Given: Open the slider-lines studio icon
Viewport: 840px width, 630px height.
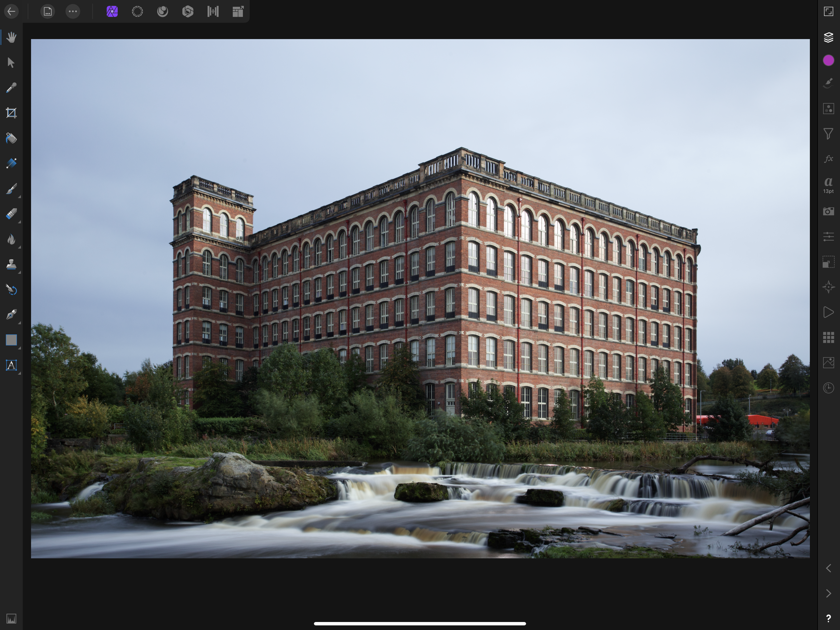Looking at the screenshot, I should coord(828,236).
